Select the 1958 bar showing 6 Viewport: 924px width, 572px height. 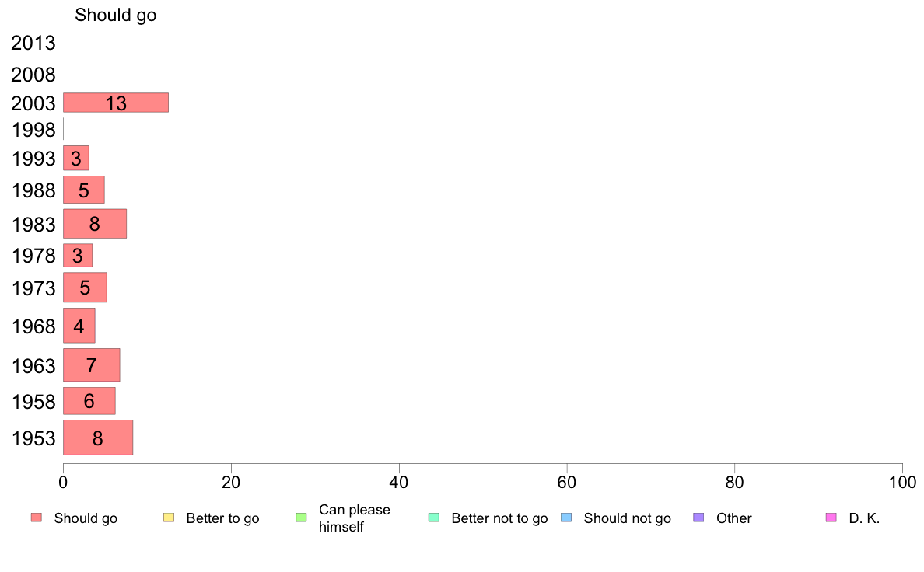point(89,401)
